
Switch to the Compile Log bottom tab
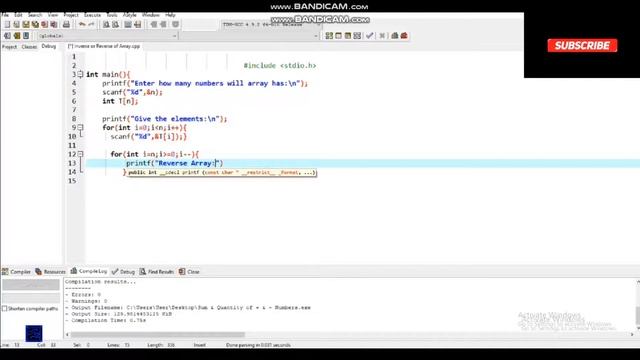89,271
